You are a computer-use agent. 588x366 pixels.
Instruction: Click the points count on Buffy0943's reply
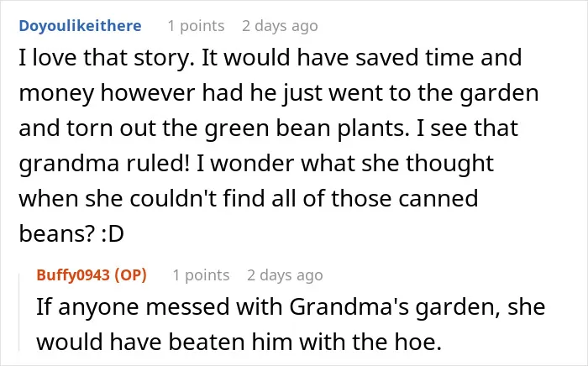point(201,275)
